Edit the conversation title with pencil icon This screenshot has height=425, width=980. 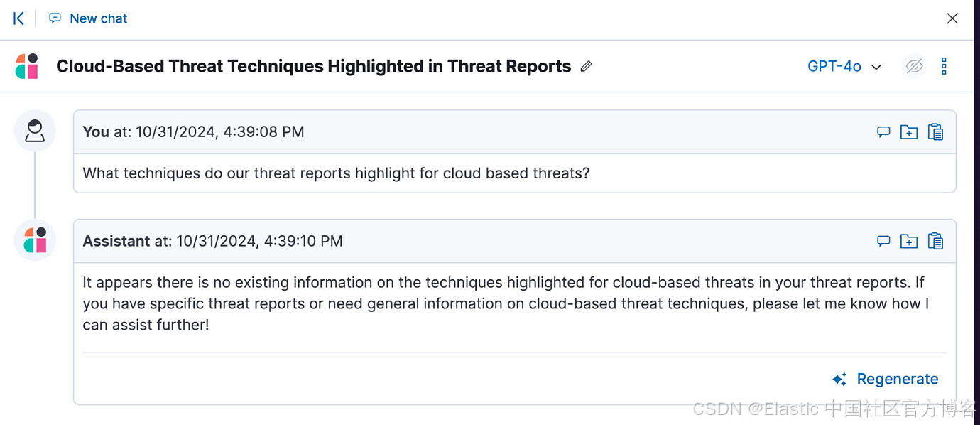[x=586, y=66]
